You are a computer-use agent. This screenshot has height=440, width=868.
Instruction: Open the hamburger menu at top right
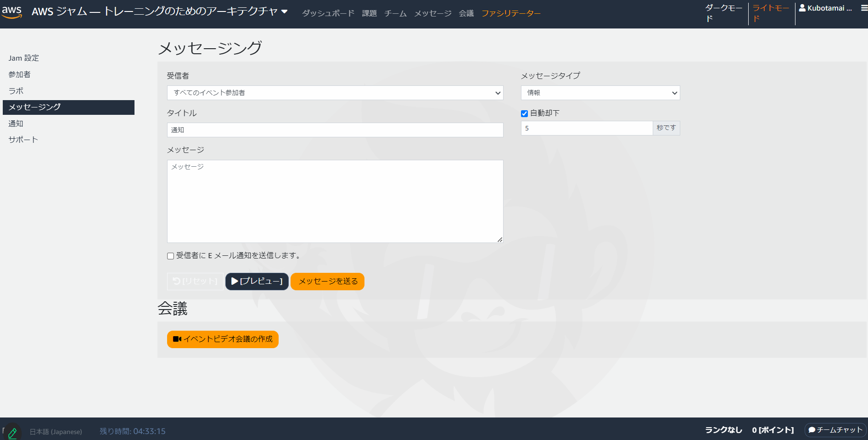862,8
